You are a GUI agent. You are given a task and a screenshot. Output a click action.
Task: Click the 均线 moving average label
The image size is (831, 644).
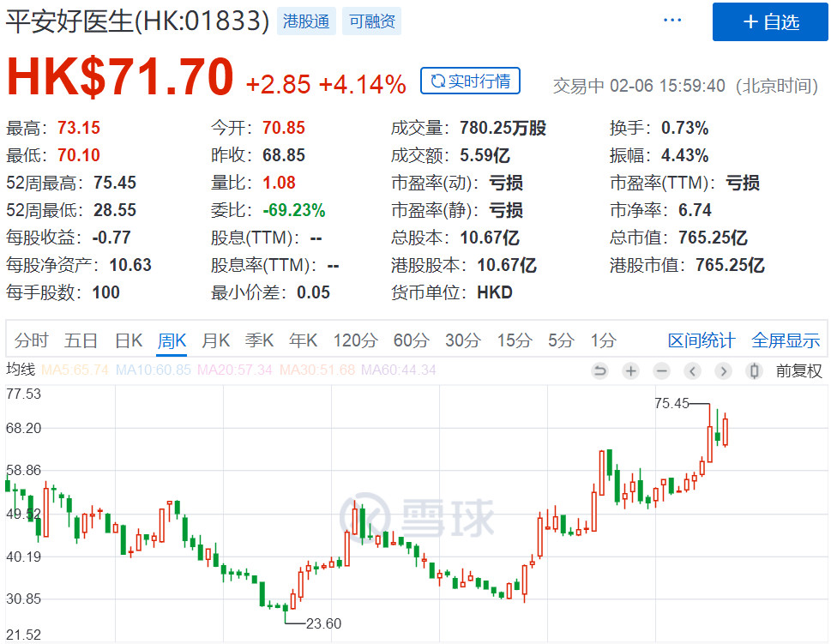tap(21, 370)
